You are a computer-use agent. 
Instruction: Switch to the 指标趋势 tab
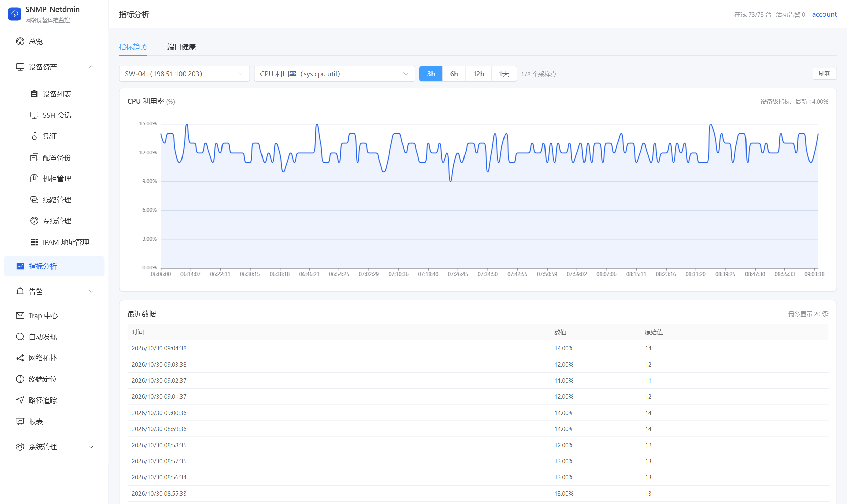point(133,47)
